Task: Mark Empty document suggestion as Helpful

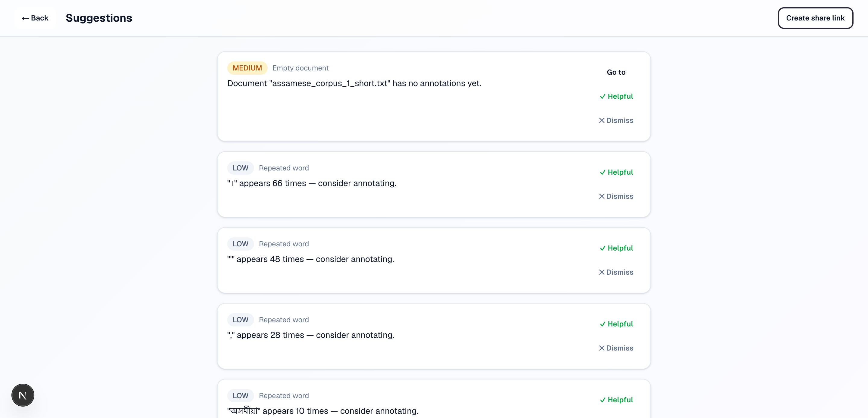Action: [616, 96]
